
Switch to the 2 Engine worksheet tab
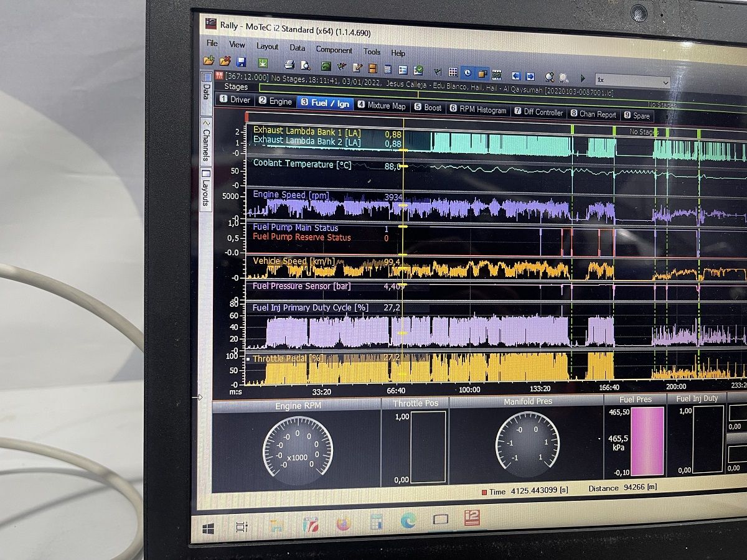pos(275,101)
